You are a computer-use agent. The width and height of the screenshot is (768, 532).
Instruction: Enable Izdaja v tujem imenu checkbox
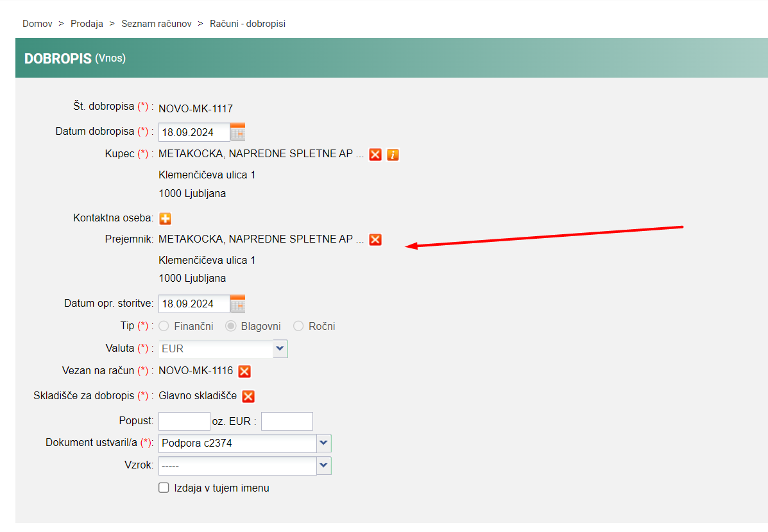tap(164, 488)
